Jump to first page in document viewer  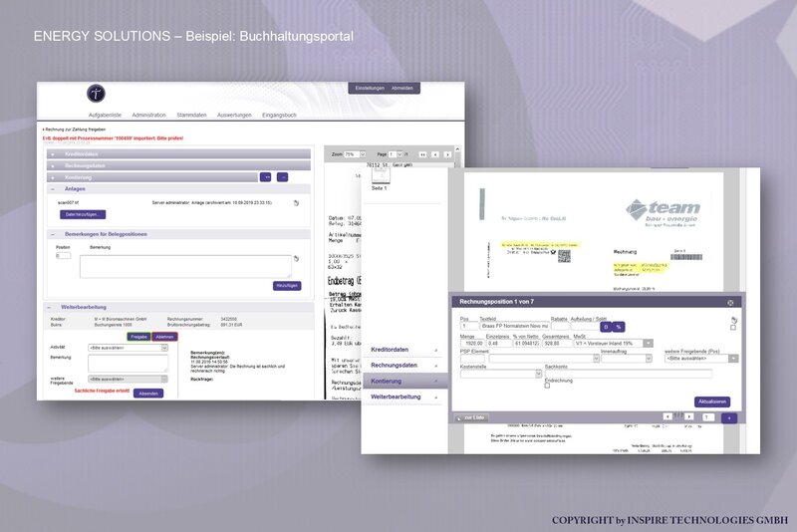pos(422,154)
